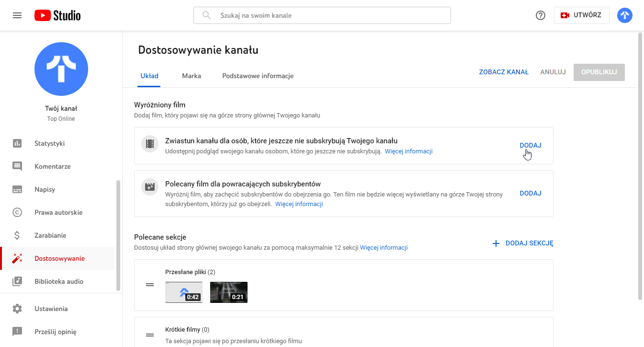The image size is (644, 347).
Task: Click the YouTube Studio logo
Action: click(57, 15)
